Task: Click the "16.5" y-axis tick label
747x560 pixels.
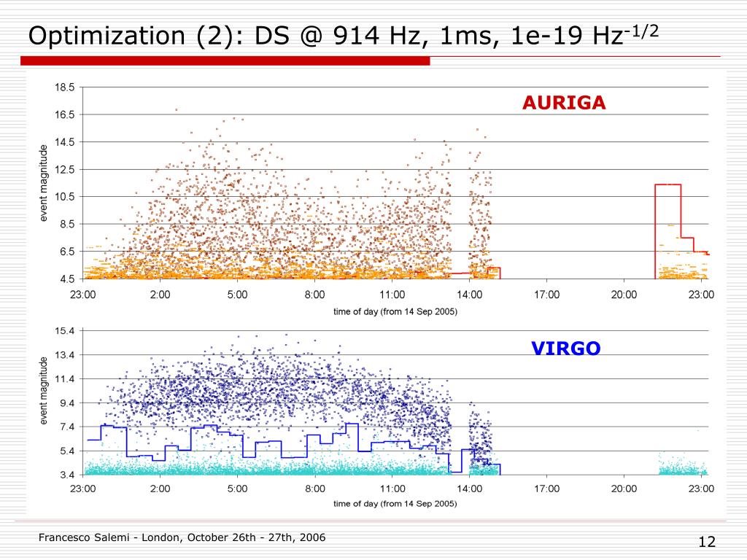Action: click(x=65, y=114)
